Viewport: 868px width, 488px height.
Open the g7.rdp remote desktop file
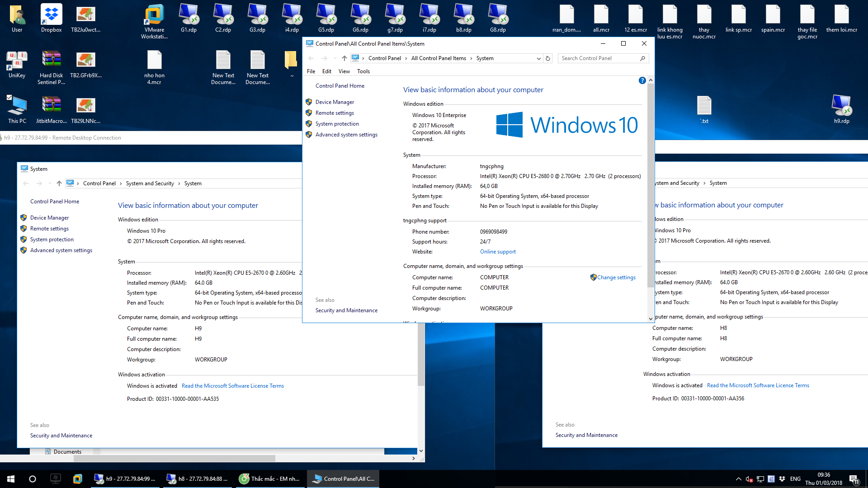click(x=395, y=18)
